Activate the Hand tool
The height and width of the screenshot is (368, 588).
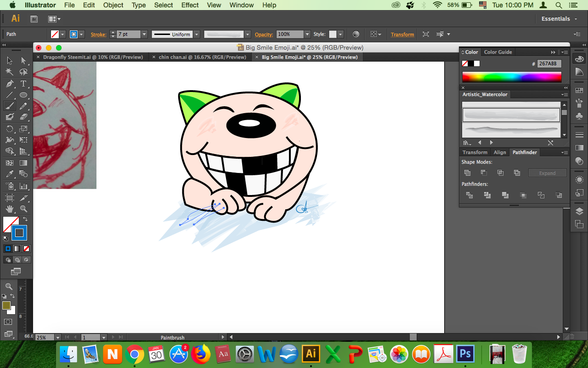click(10, 209)
